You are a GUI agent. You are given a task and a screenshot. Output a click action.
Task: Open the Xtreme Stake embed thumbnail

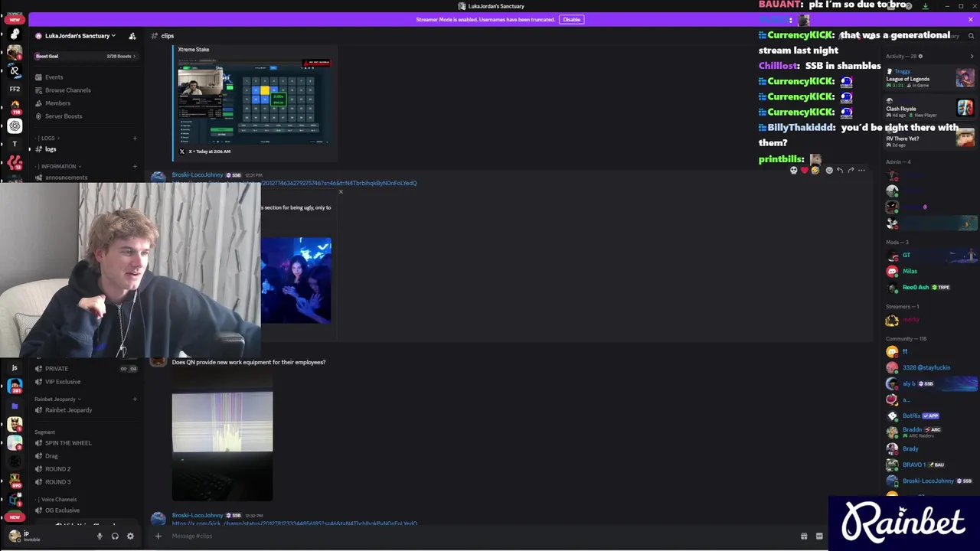pyautogui.click(x=254, y=101)
